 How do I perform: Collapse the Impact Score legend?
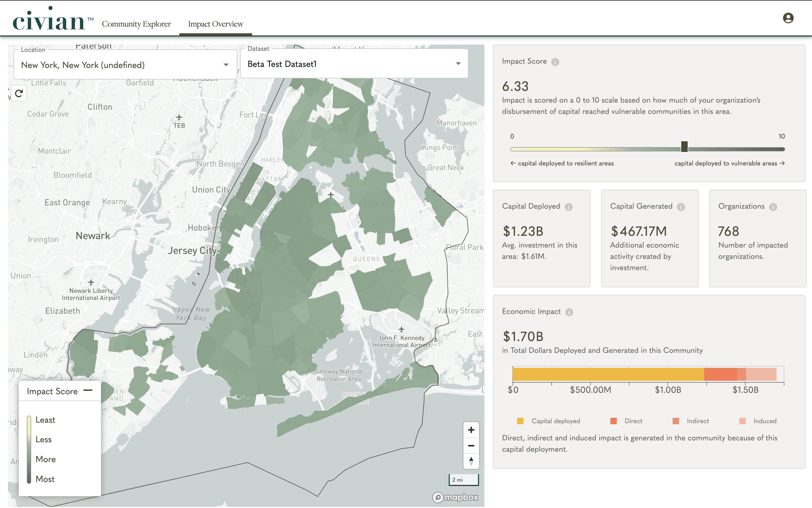coord(88,390)
